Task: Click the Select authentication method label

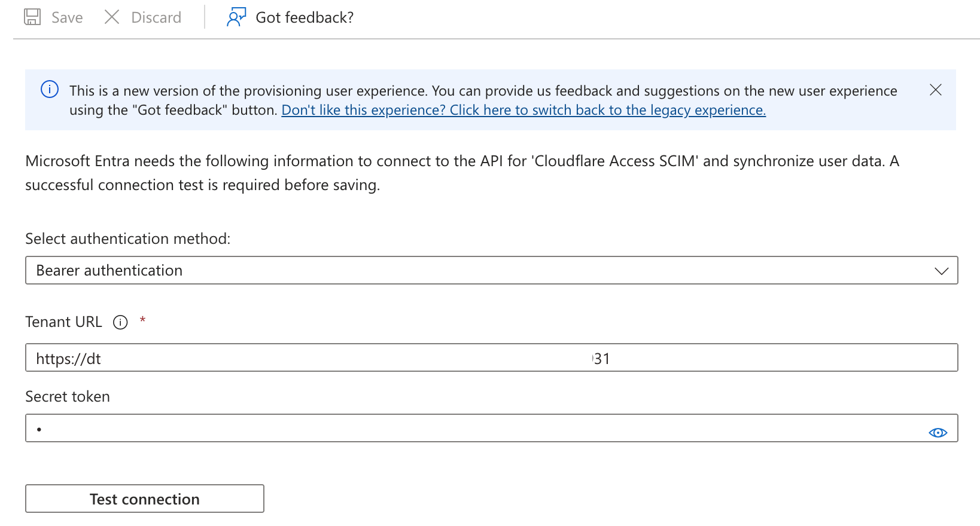Action: [x=127, y=239]
